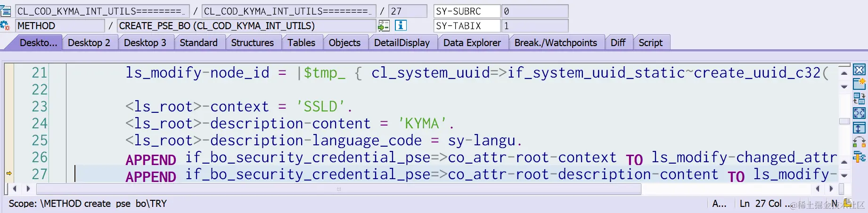Image resolution: width=868 pixels, height=213 pixels.
Task: Click the yellow arrow current-line marker at line 27
Action: [x=9, y=174]
